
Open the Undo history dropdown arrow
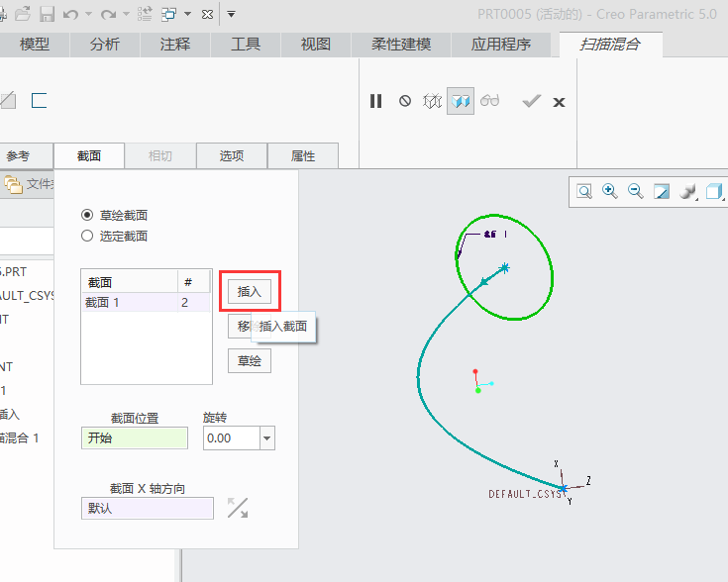(88, 15)
